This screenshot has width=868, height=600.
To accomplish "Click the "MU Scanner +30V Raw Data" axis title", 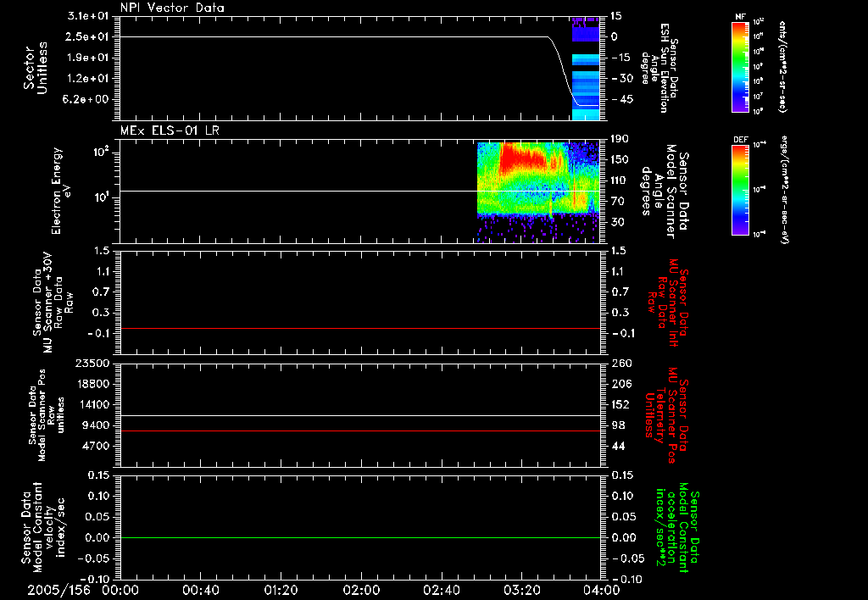I will pos(53,303).
